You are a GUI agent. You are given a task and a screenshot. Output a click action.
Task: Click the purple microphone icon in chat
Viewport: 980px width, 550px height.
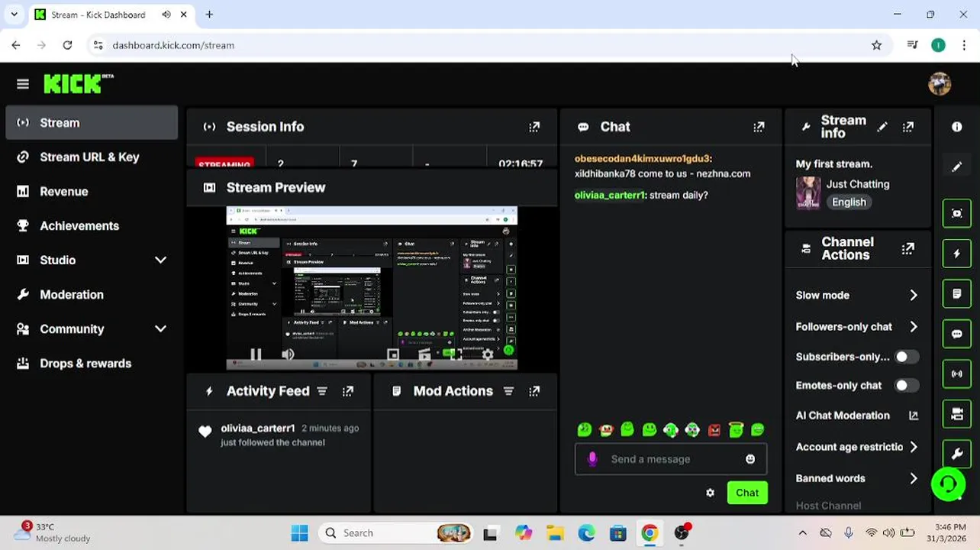coord(592,458)
